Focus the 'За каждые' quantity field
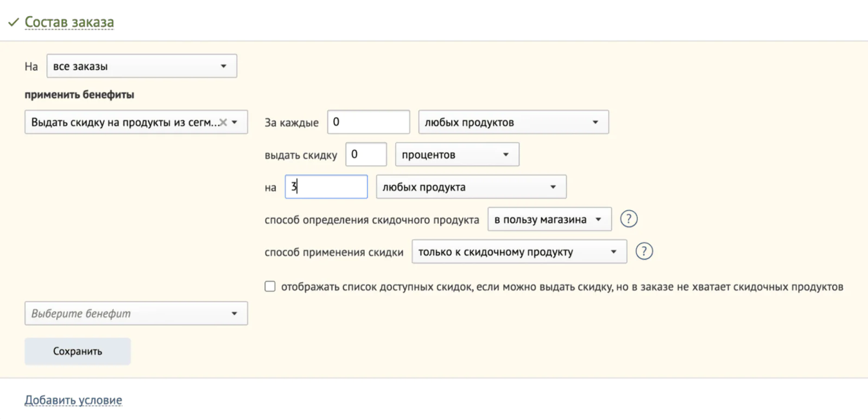Image resolution: width=868 pixels, height=419 pixels. point(369,122)
